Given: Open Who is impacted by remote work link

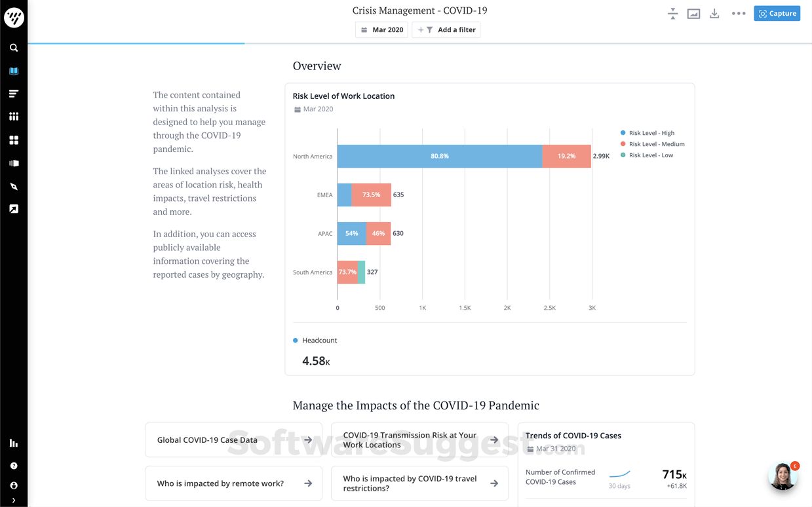Looking at the screenshot, I should click(233, 483).
